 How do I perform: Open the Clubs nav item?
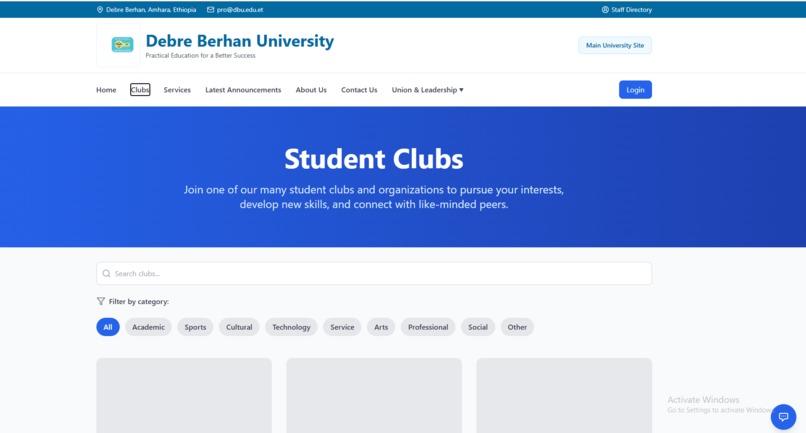coord(140,90)
